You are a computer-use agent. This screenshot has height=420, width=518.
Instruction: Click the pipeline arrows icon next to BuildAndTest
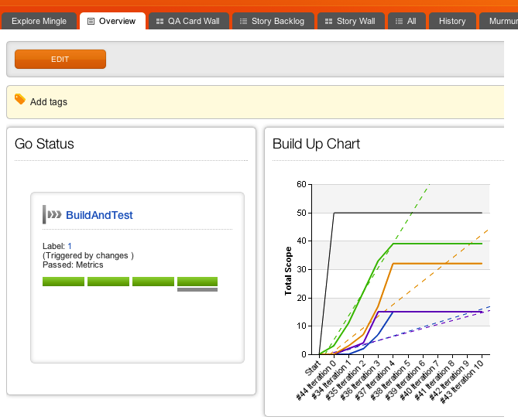pos(53,214)
